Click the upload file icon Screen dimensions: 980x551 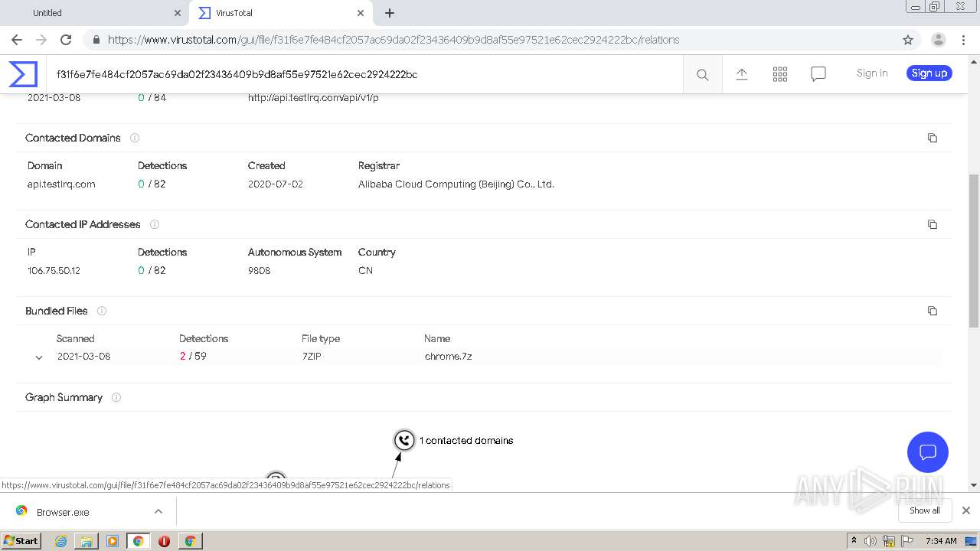tap(741, 74)
